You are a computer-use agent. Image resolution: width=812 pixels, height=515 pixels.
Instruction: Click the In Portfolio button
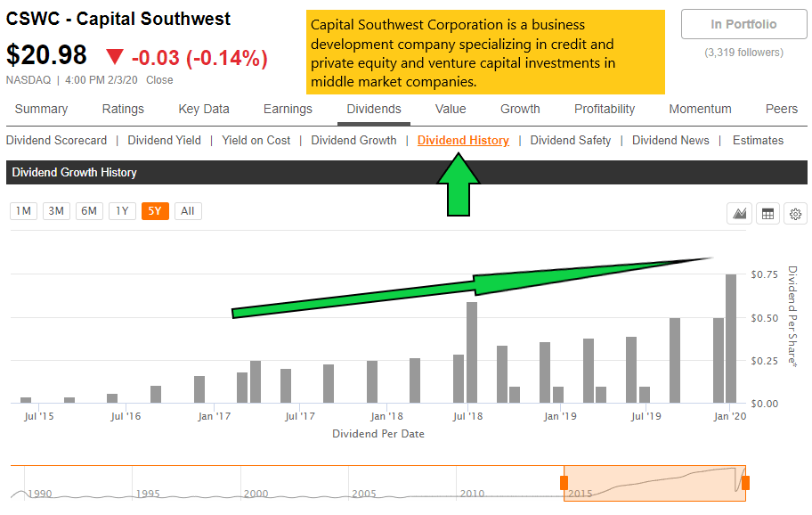pyautogui.click(x=743, y=25)
